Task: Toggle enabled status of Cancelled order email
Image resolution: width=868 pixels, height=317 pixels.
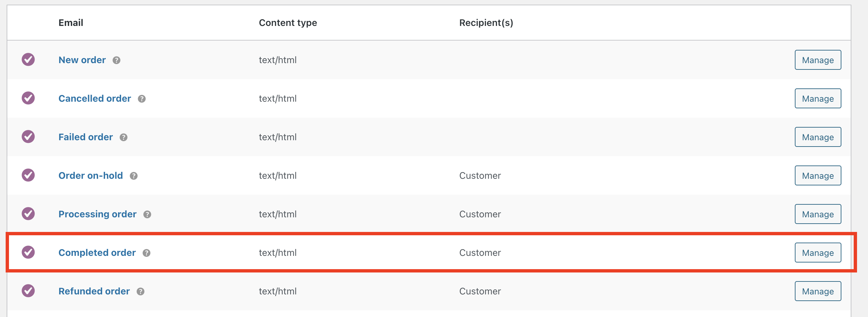Action: [28, 98]
